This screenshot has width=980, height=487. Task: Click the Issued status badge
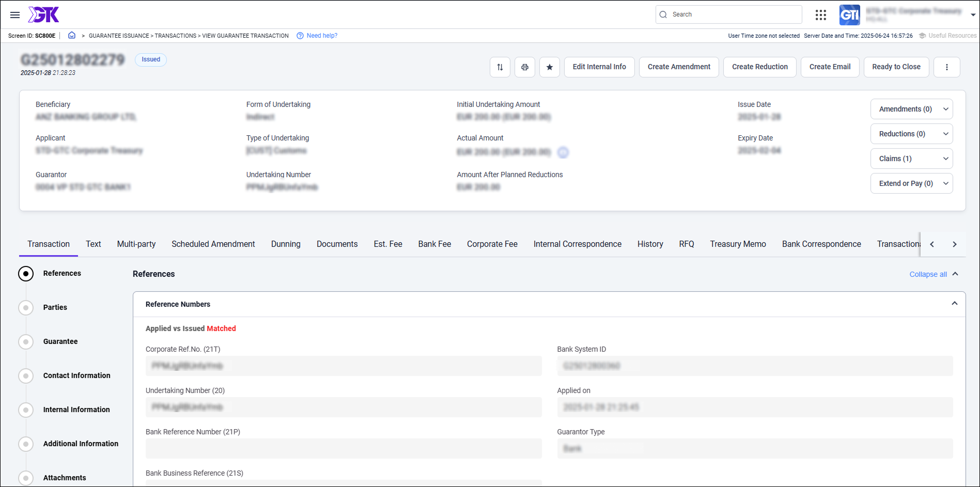coord(151,59)
